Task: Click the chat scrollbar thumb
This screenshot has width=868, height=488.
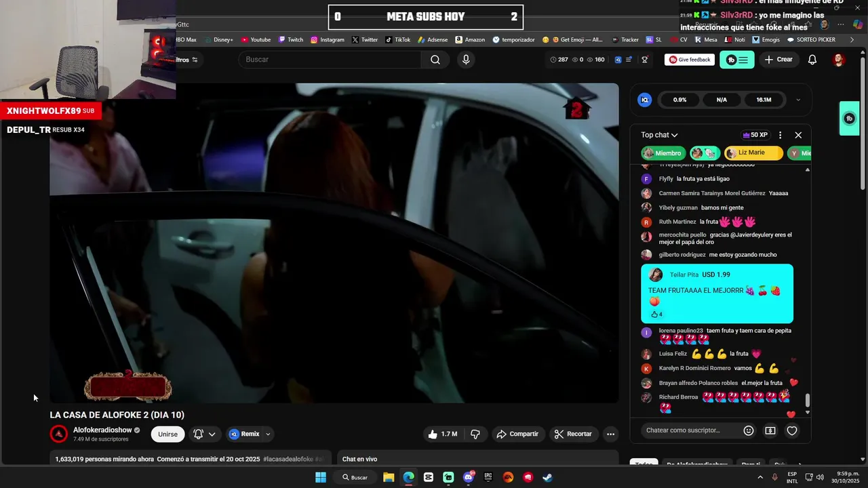Action: 807,401
